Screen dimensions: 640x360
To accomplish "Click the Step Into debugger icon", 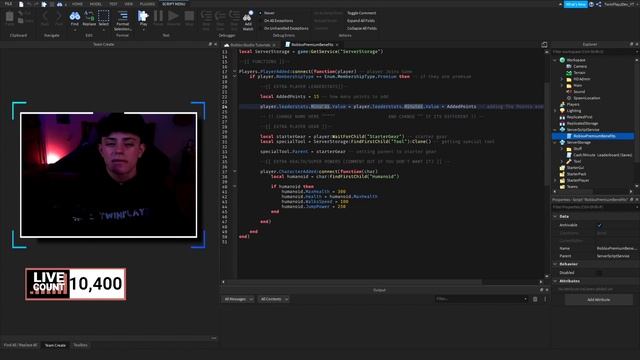I will click(206, 17).
